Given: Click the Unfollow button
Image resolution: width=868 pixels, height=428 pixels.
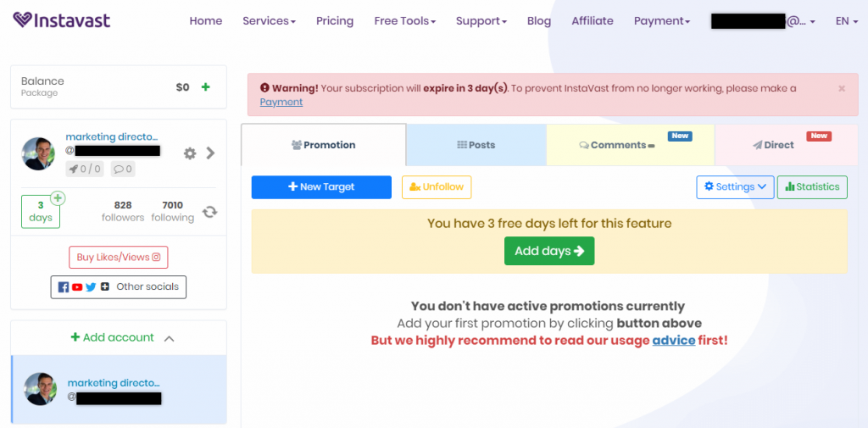Looking at the screenshot, I should pos(437,187).
